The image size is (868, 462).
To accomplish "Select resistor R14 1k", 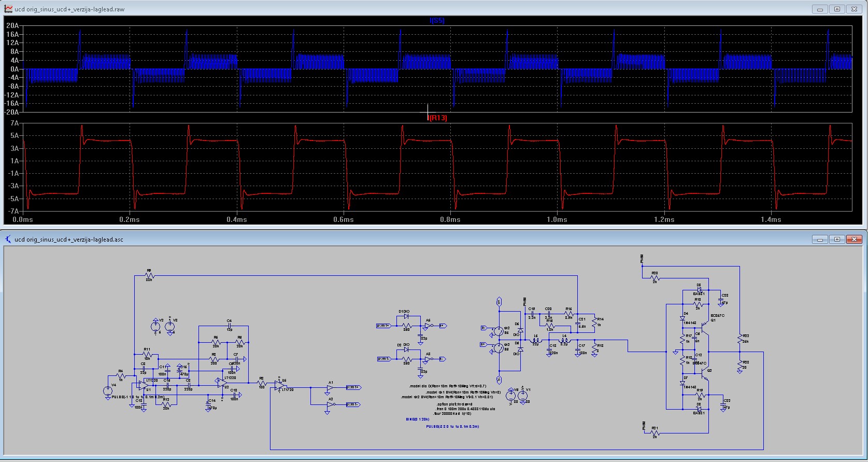I will (595, 322).
